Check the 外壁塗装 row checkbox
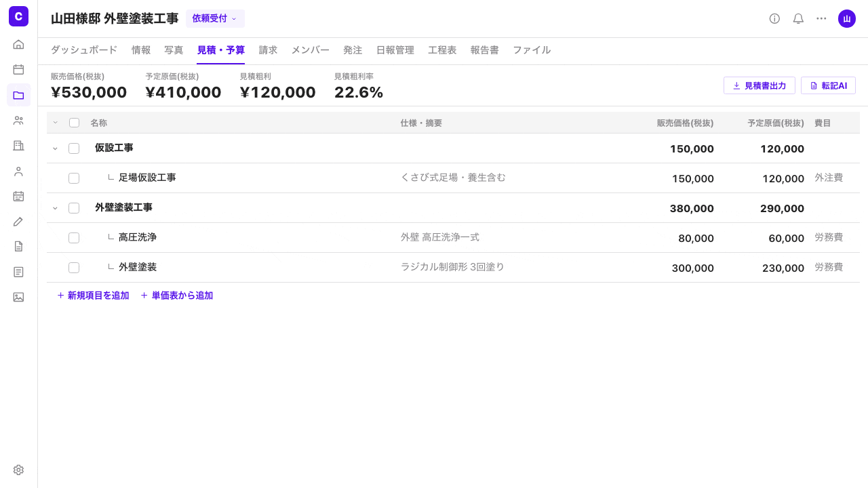The width and height of the screenshot is (868, 488). click(74, 268)
